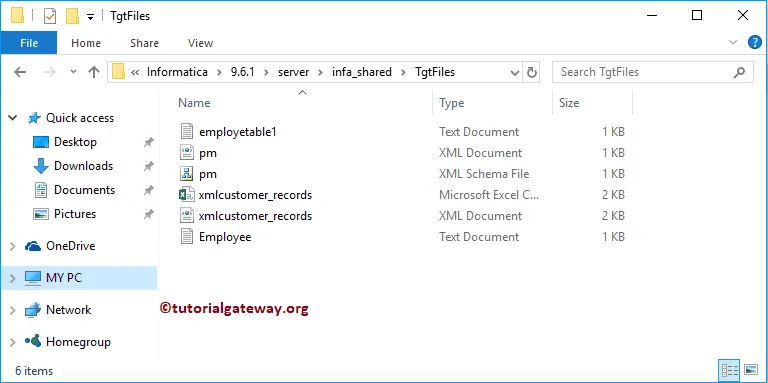Switch to Details view in status bar
The height and width of the screenshot is (383, 768).
tap(728, 370)
